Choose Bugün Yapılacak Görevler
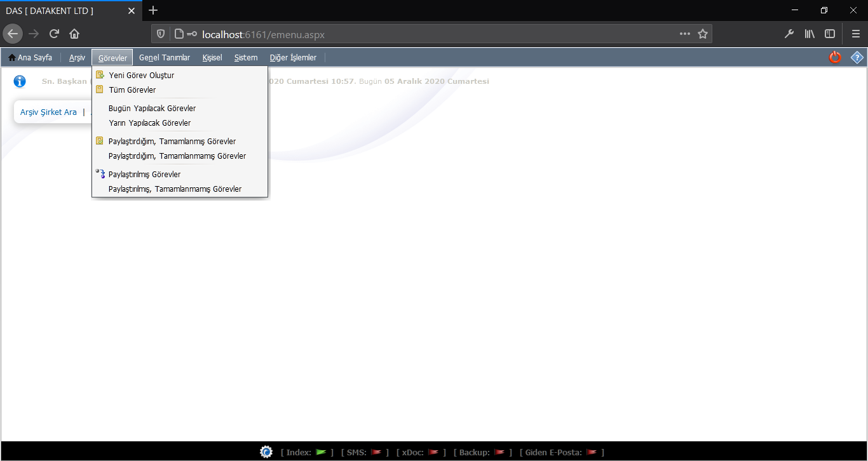 point(152,108)
